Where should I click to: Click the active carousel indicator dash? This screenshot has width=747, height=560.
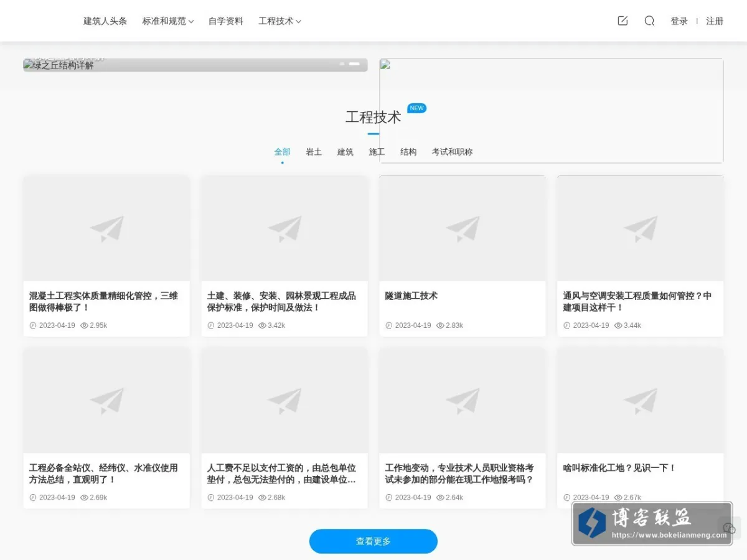click(x=354, y=64)
